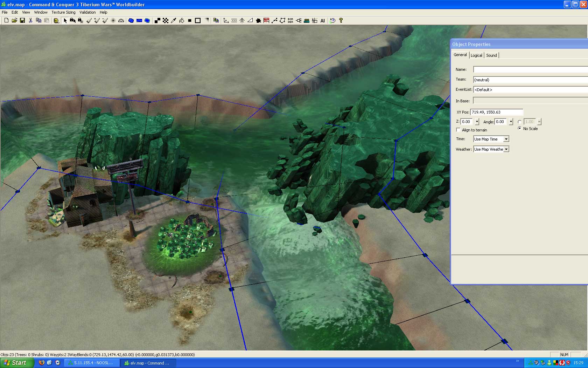Select the Ruler measuring tape tool
This screenshot has height=368, width=588.
(56, 21)
